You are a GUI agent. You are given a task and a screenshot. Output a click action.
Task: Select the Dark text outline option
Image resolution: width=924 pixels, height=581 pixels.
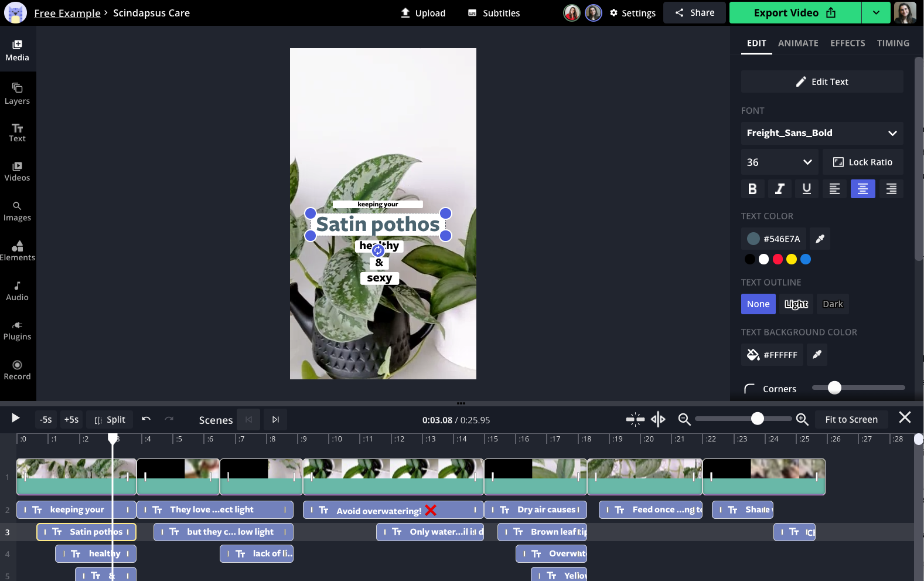pyautogui.click(x=832, y=304)
